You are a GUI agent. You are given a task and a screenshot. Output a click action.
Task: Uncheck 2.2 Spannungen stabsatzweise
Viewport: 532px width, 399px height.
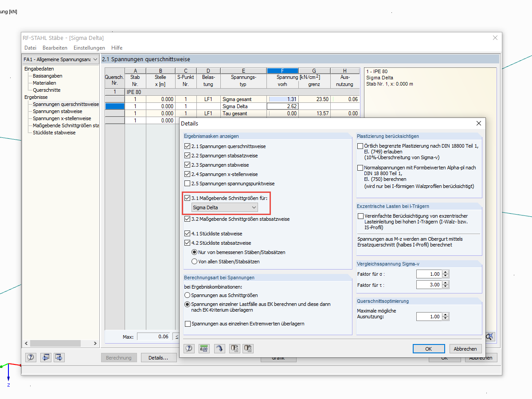[187, 156]
